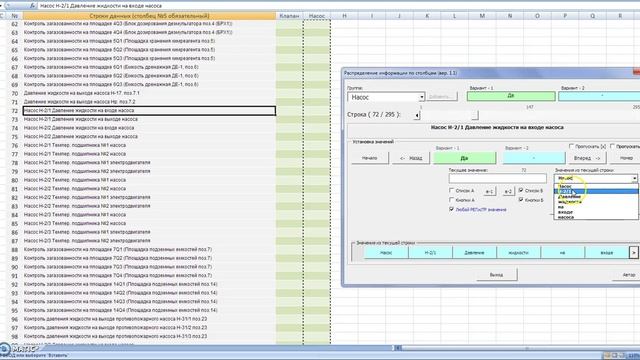Toggle Любой РЕГиСТР значения checkbox
Screen dimensions: 640x360
click(451, 209)
